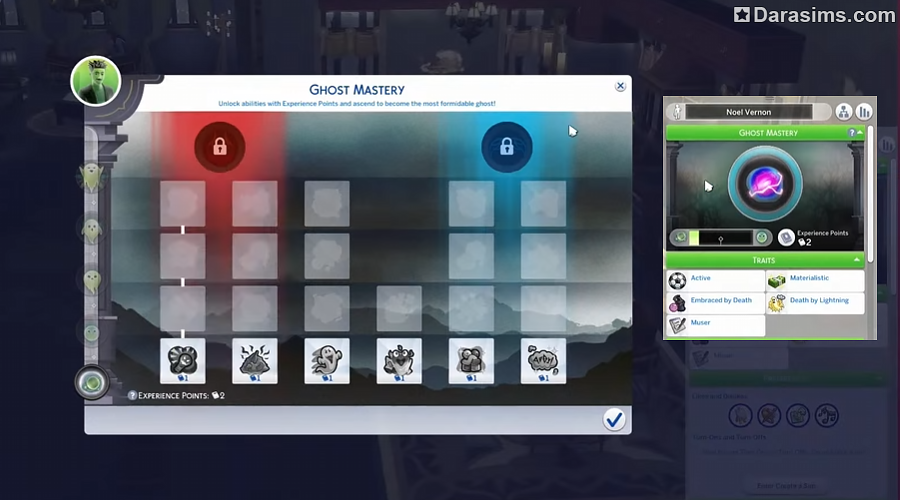Open the family tree icon in Sim panel

click(843, 112)
